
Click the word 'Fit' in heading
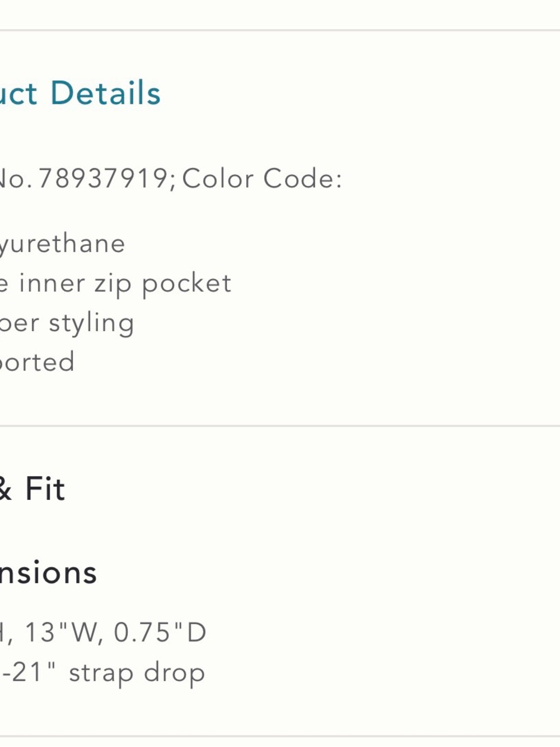(x=45, y=488)
